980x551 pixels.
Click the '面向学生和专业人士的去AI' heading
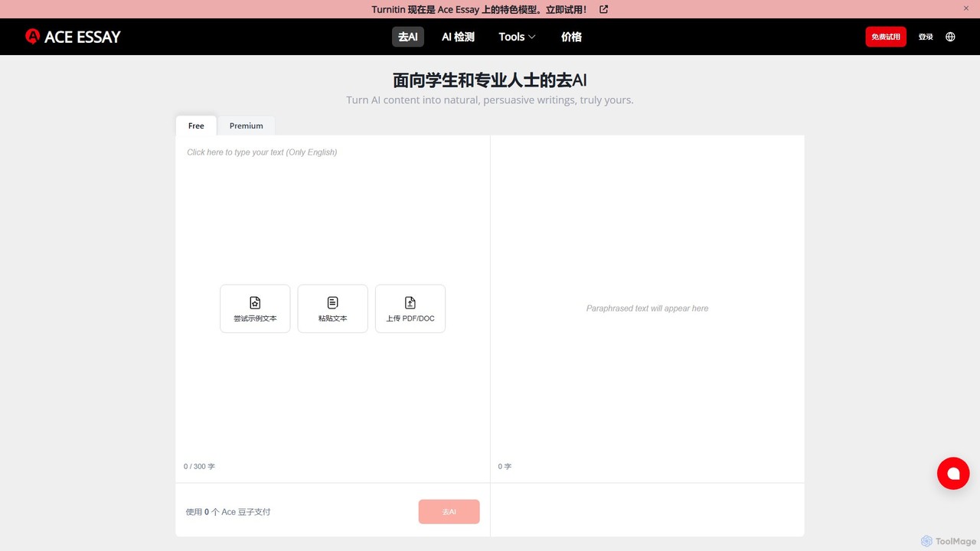pyautogui.click(x=490, y=80)
